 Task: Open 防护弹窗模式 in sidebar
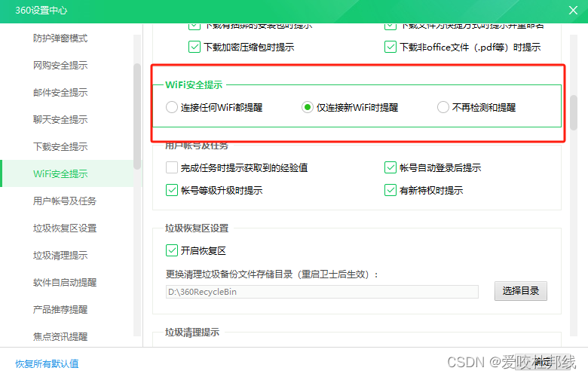60,38
